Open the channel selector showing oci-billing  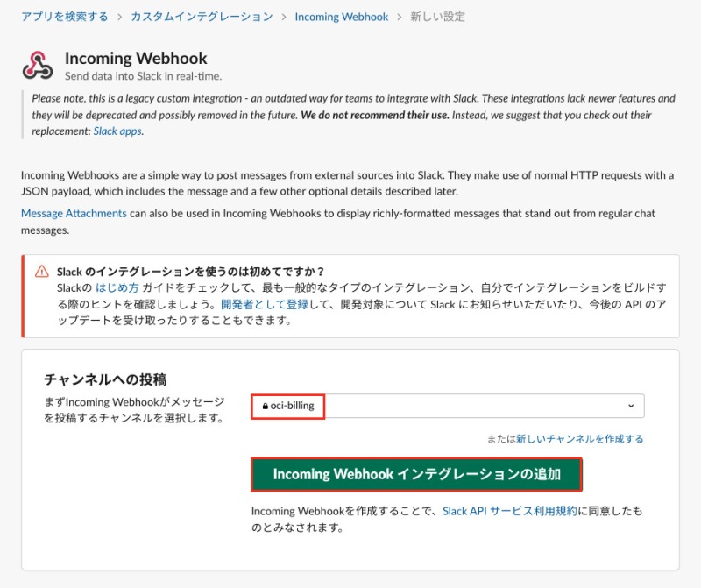pyautogui.click(x=447, y=407)
